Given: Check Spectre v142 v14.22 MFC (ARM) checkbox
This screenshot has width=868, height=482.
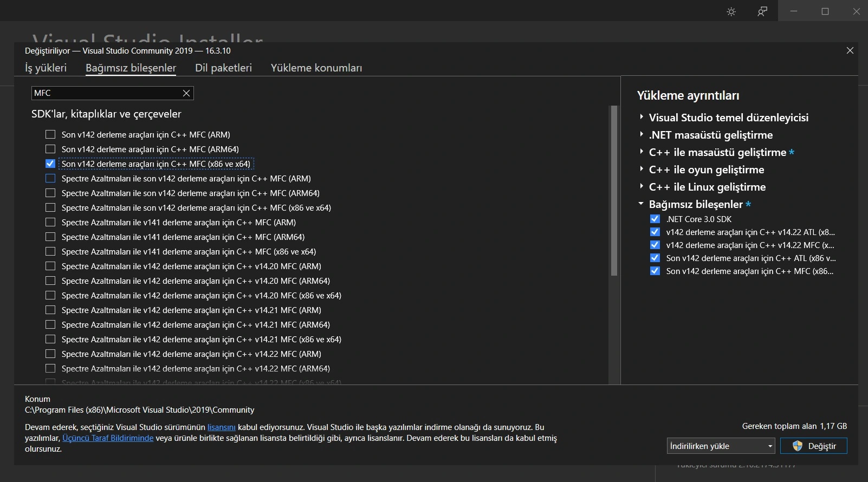Looking at the screenshot, I should click(x=50, y=354).
